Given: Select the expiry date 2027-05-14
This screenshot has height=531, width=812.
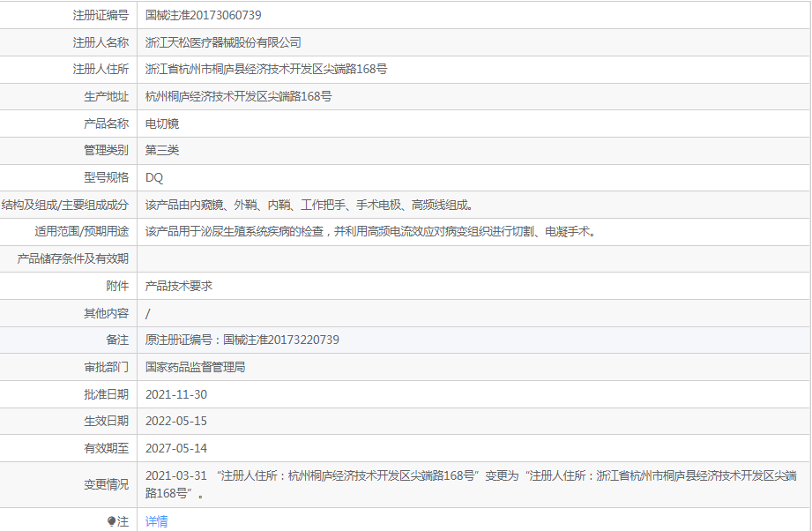Looking at the screenshot, I should (x=176, y=449).
